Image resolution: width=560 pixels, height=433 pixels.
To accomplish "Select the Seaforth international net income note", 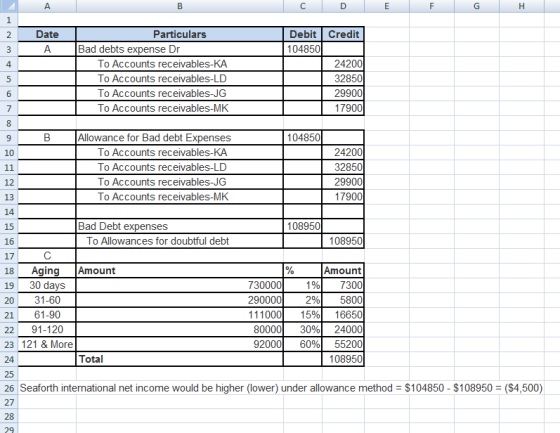I will [x=281, y=388].
